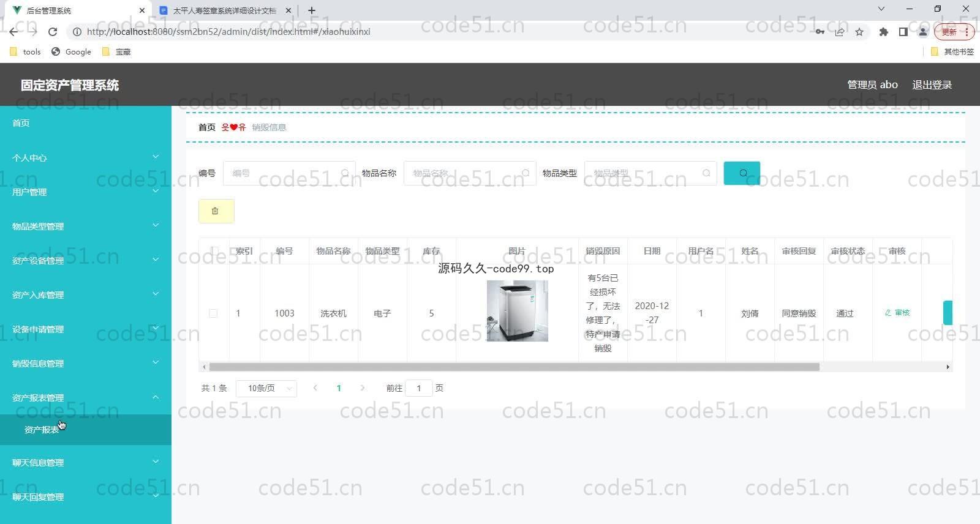Viewport: 980px width, 524px height.
Task: Click the horizontal table scrollbar
Action: point(514,367)
